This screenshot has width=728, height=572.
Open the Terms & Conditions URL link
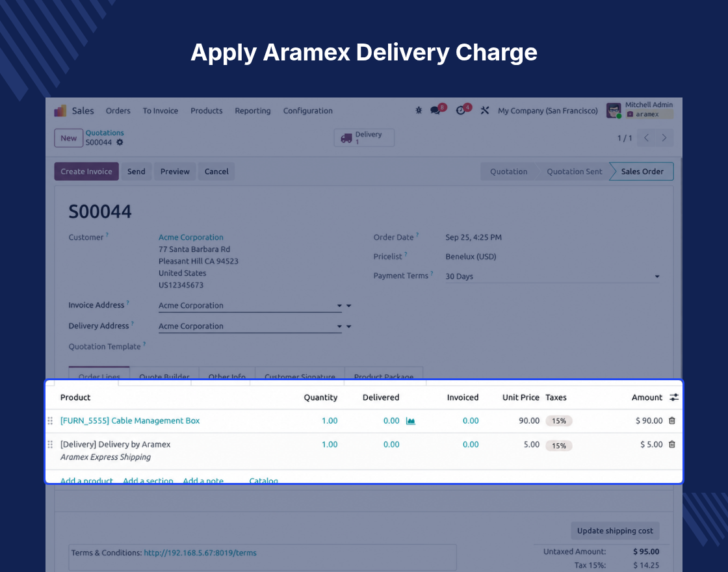[x=200, y=552]
